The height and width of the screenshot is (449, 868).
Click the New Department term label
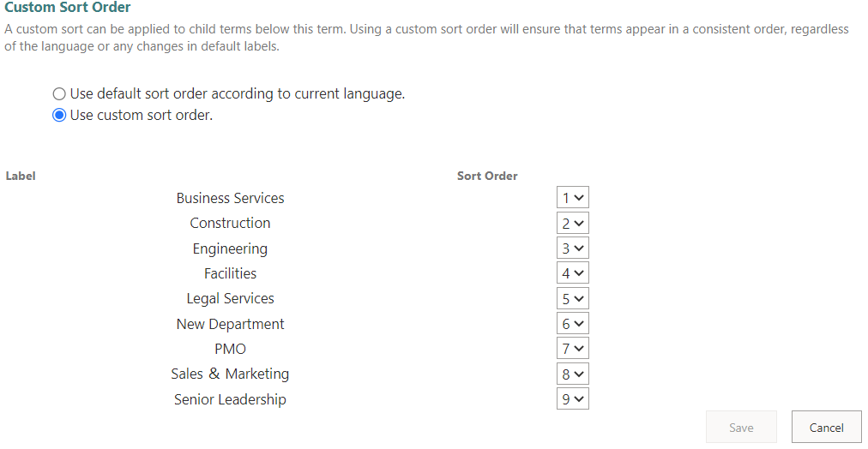point(230,324)
